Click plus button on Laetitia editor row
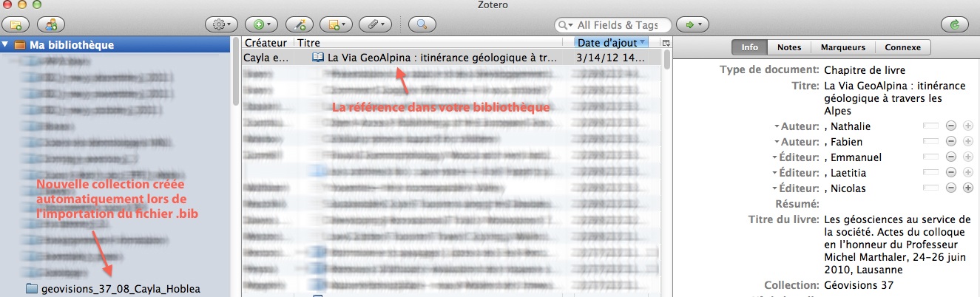980x297 pixels. pyautogui.click(x=968, y=173)
